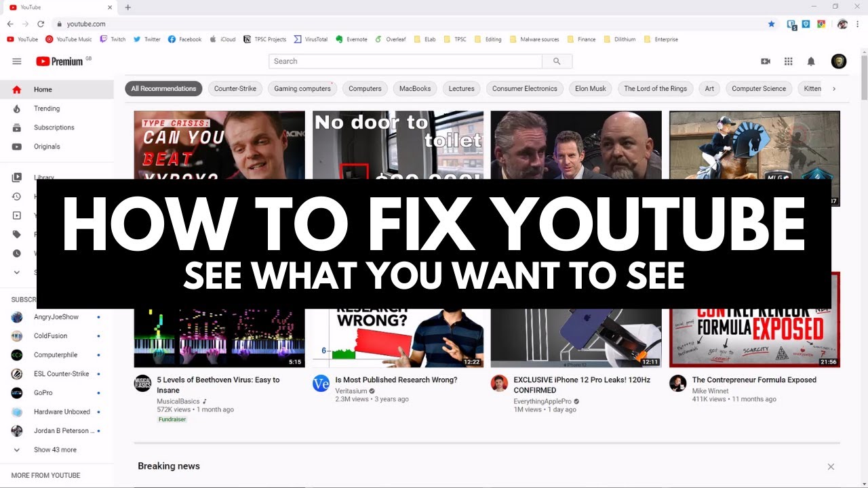Open Malware sources bookmarks folder

point(534,39)
